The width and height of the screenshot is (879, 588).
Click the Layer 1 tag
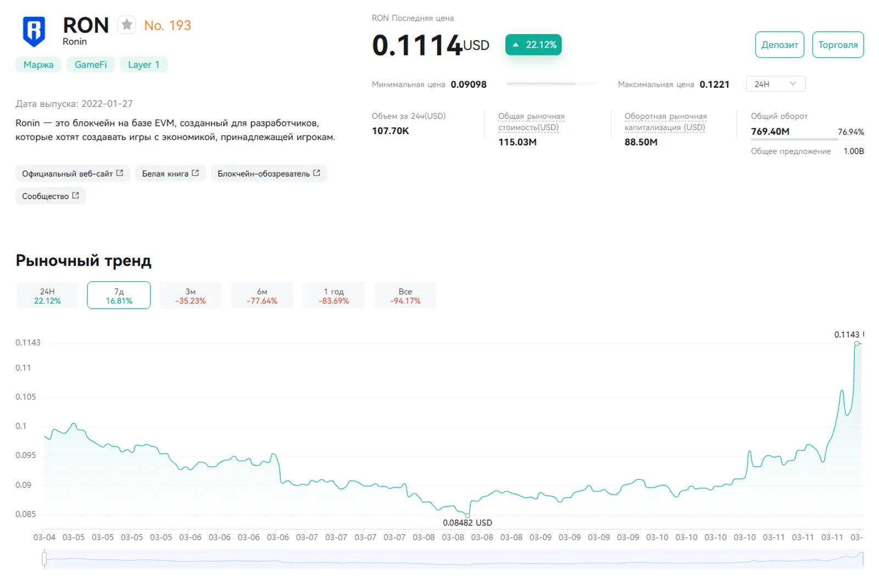[x=144, y=65]
